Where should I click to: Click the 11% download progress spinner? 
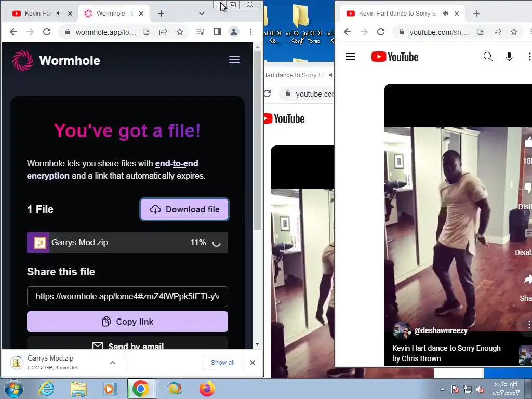tap(217, 243)
